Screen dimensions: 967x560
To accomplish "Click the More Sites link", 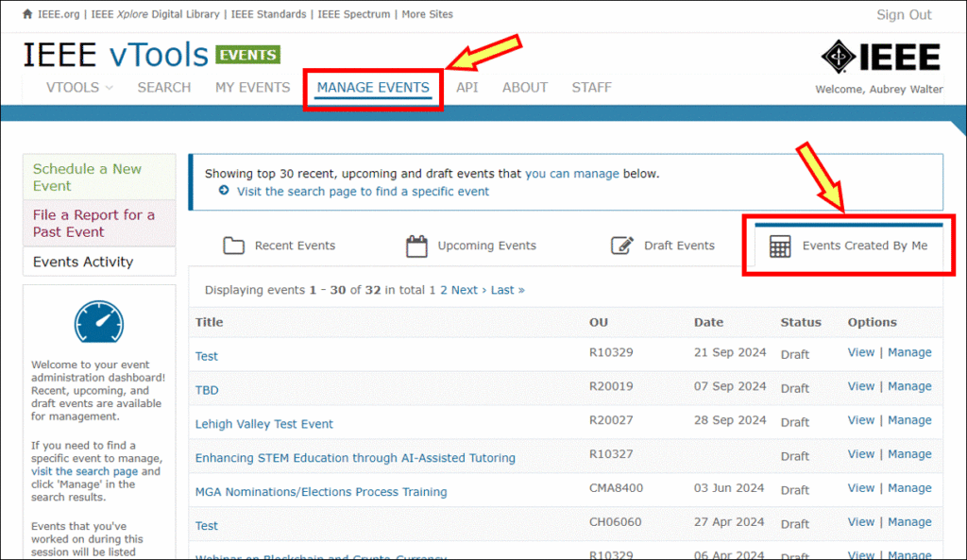I will pyautogui.click(x=428, y=14).
